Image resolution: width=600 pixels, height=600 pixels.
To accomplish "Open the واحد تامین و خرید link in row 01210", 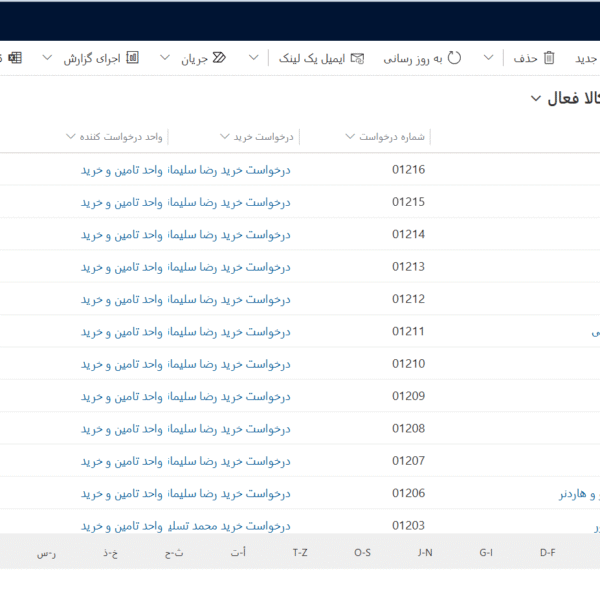I will (x=122, y=364).
